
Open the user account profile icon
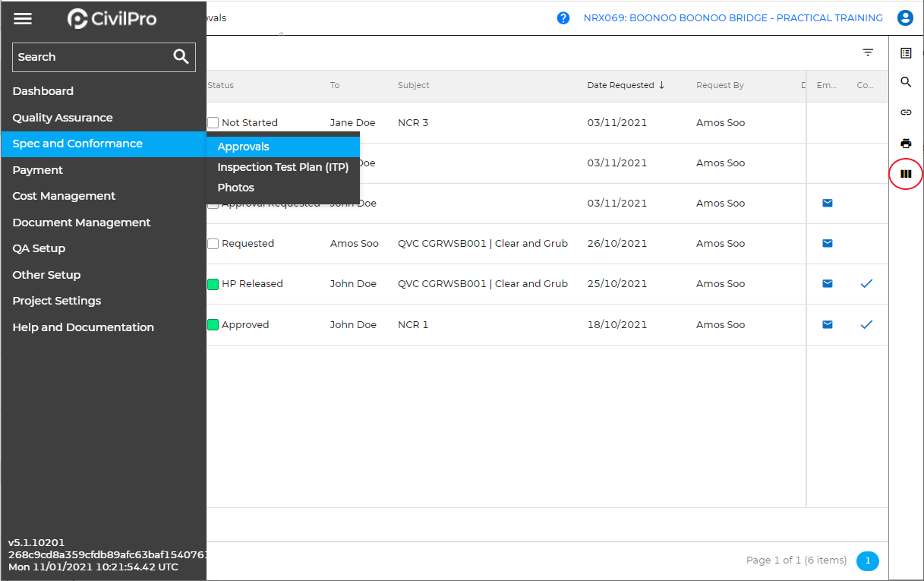point(905,18)
